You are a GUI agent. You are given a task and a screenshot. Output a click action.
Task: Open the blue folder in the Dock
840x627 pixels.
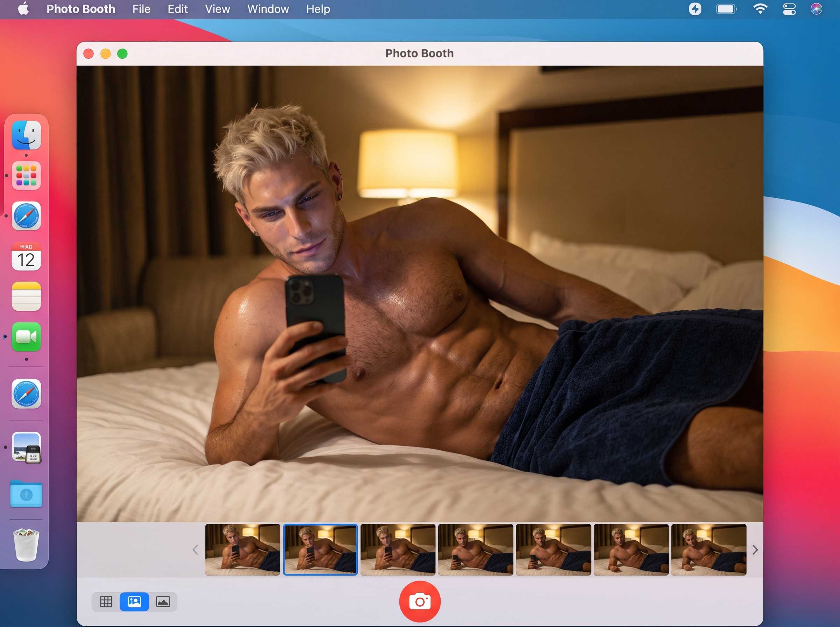click(26, 494)
